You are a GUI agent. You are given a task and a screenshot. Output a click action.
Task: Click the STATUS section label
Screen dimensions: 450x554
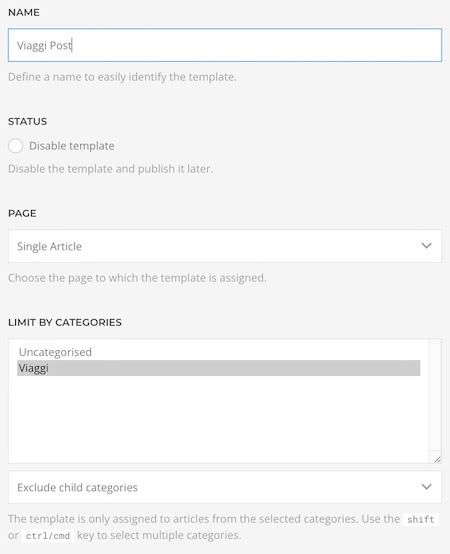point(28,122)
